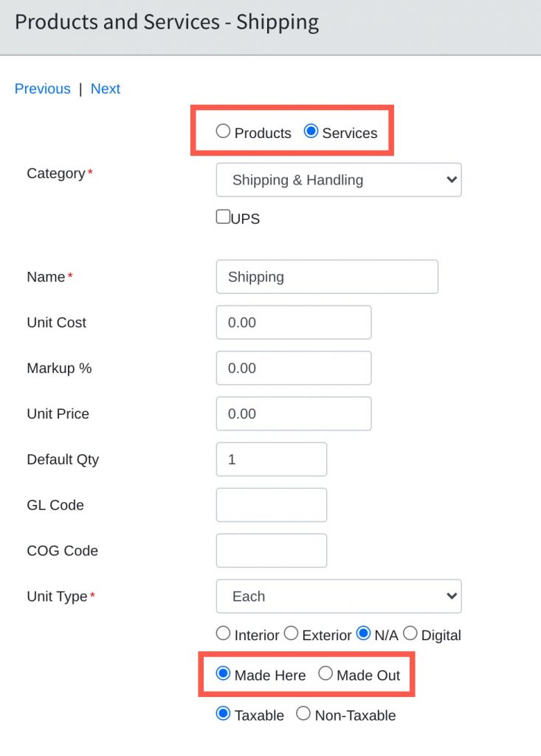
Task: Click the Markup % field
Action: (x=293, y=368)
